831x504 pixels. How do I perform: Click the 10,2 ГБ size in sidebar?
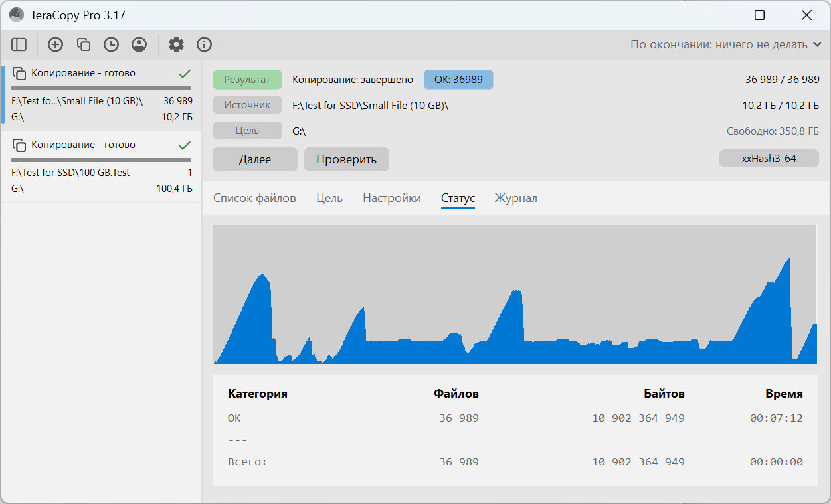[x=177, y=117]
